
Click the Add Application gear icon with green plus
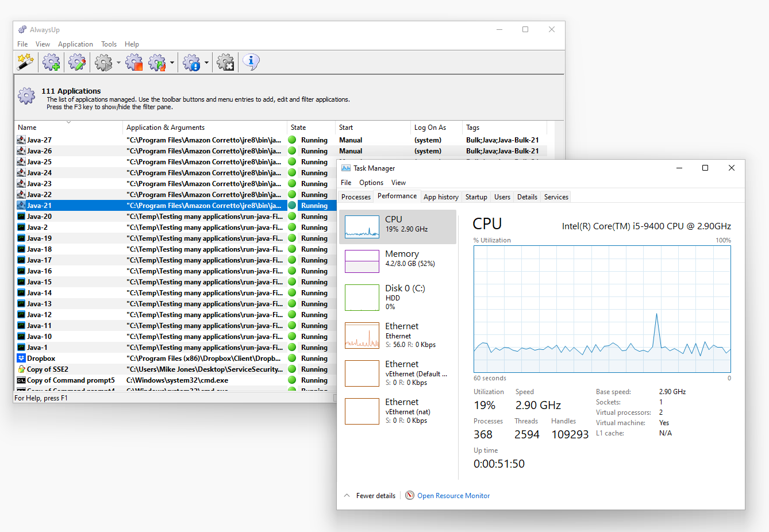click(x=51, y=61)
